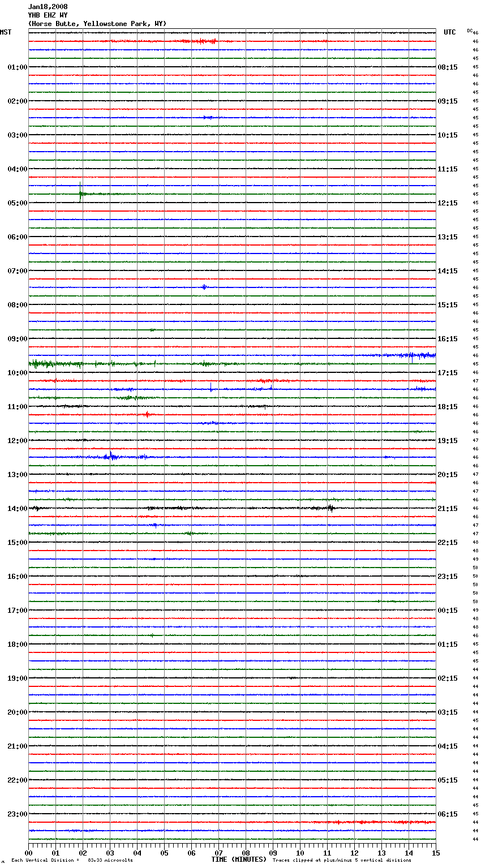The image size is (481, 868).
Task: Select the MST time label "06:00"
Action: pos(18,237)
